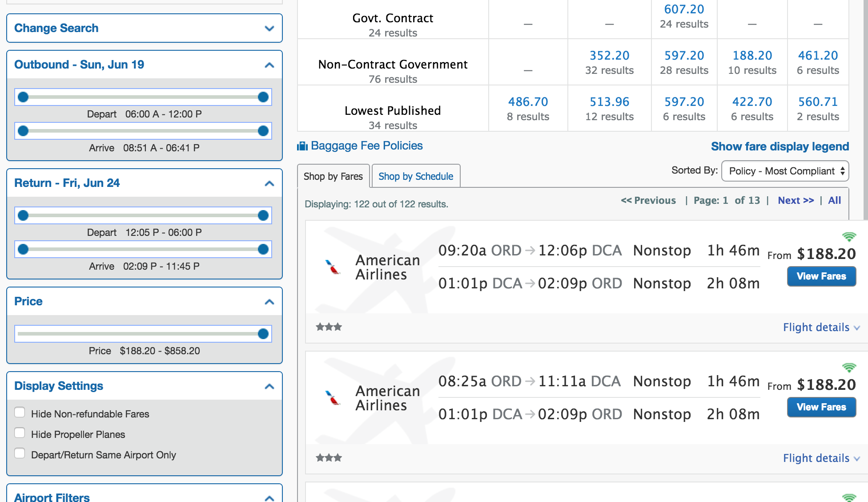
Task: Switch to Shop by Schedule tab
Action: pyautogui.click(x=415, y=177)
